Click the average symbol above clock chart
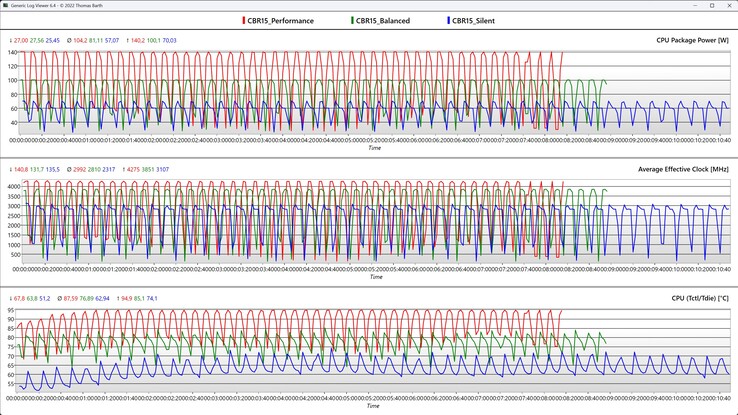This screenshot has width=738, height=415. pos(68,169)
